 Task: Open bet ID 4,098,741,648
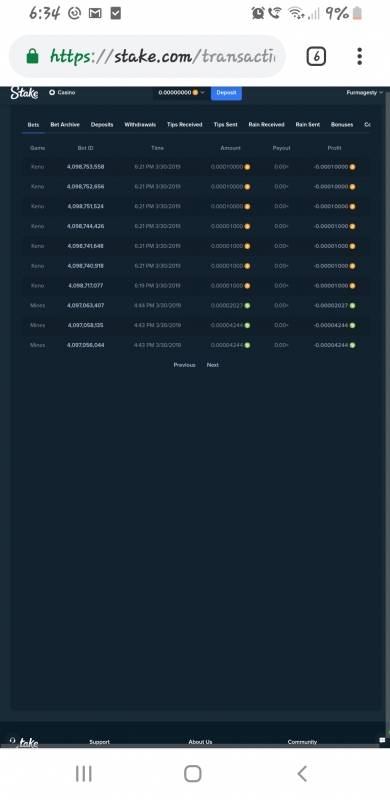85,246
